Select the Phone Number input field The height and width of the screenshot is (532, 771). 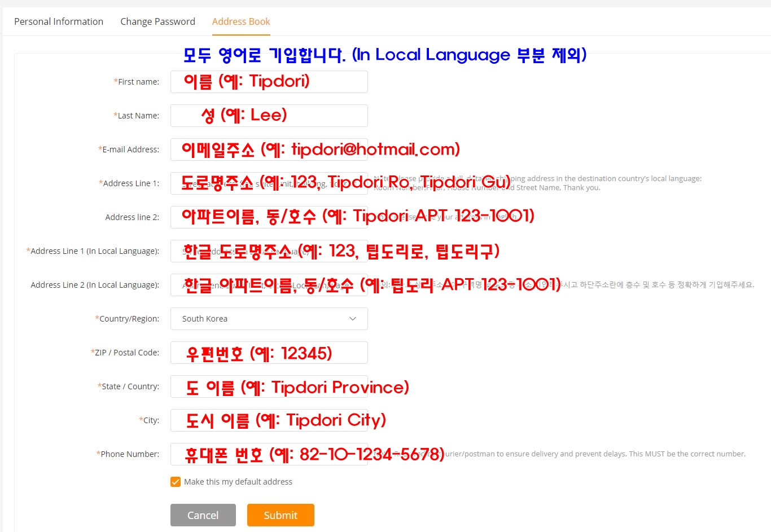(269, 454)
